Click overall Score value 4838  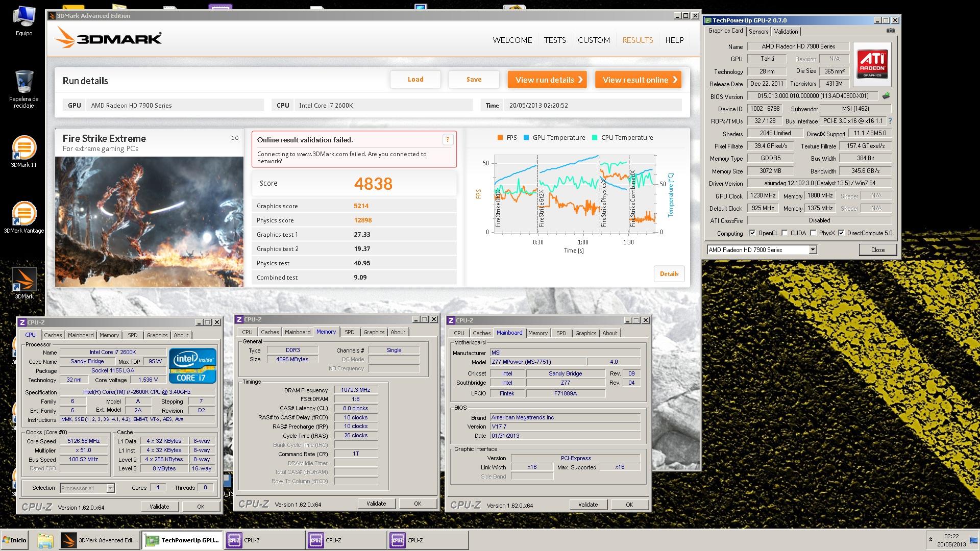click(x=373, y=184)
